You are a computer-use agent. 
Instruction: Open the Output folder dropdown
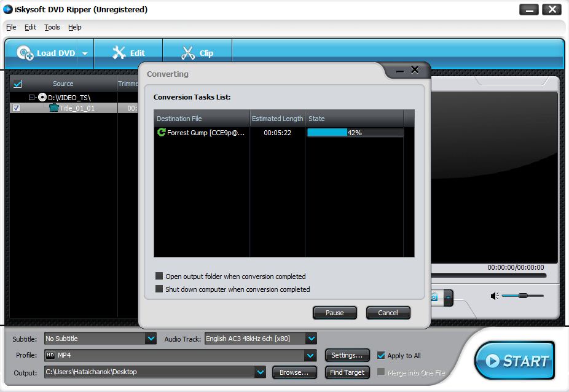(260, 372)
